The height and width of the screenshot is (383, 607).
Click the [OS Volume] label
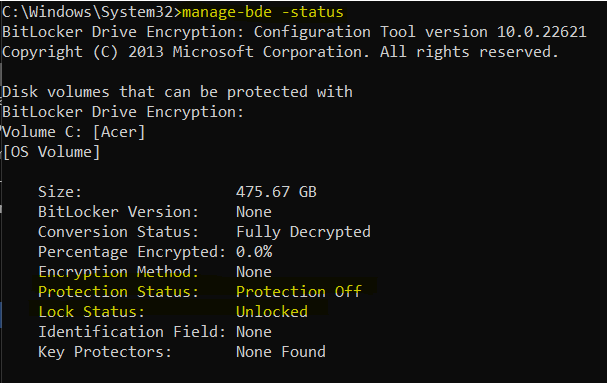point(51,152)
